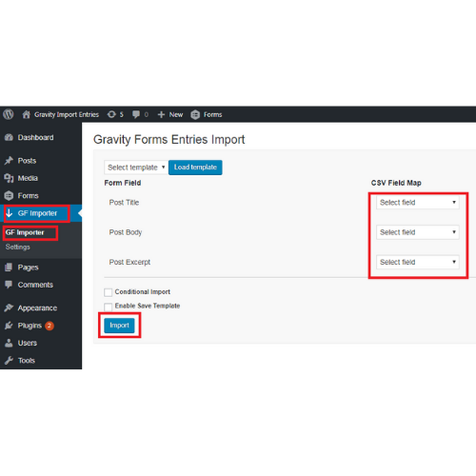Click the Dashboard gauge icon
Screen dimensions: 476x476
(9, 137)
